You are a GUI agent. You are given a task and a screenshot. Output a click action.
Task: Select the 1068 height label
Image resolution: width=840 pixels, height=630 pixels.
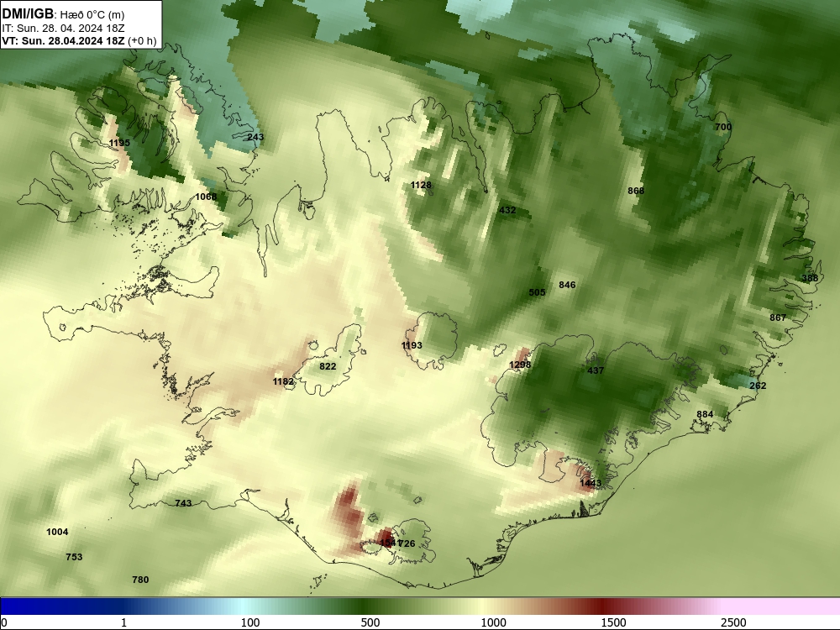click(x=206, y=197)
